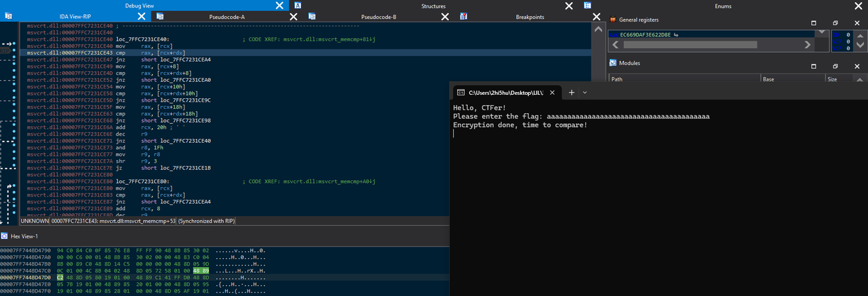This screenshot has height=296, width=868.
Task: Open the Structures tab
Action: pos(433,5)
